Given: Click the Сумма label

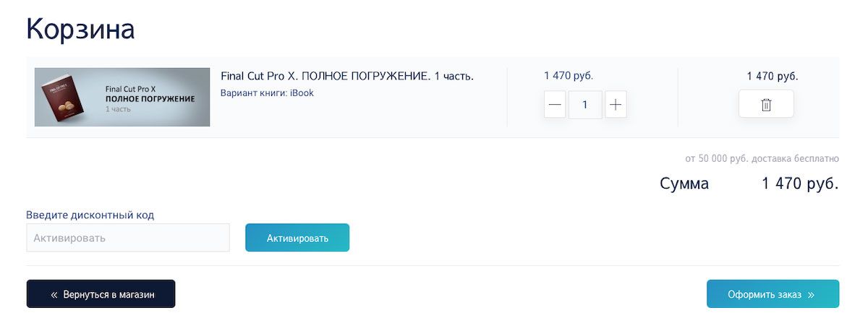Looking at the screenshot, I should point(684,184).
